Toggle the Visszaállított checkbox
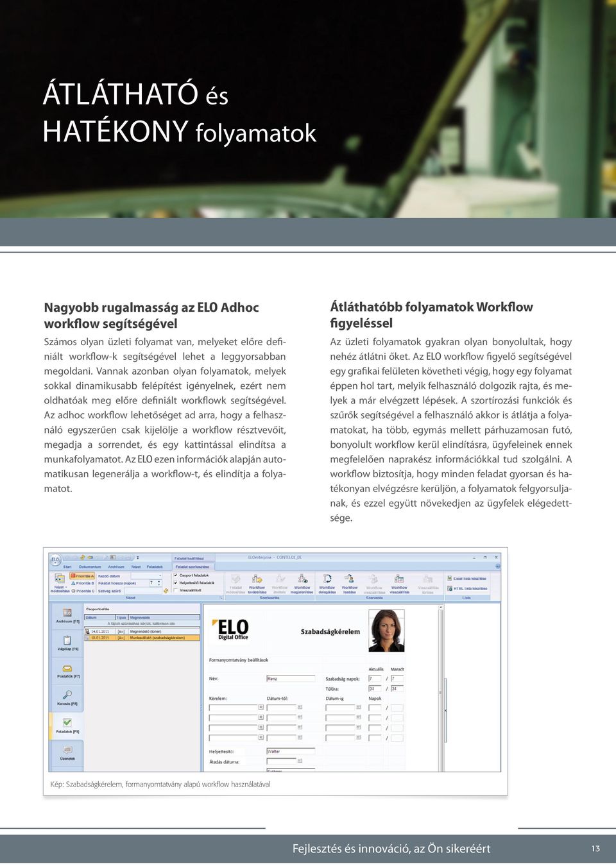 (x=176, y=590)
